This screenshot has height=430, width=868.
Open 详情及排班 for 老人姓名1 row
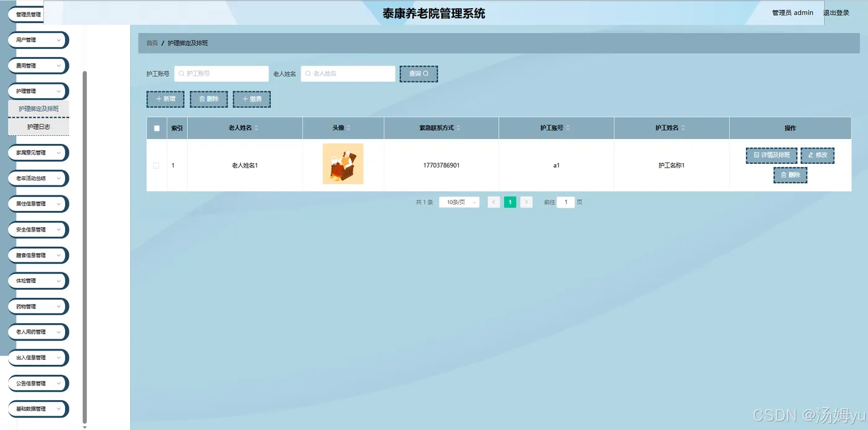pos(771,155)
